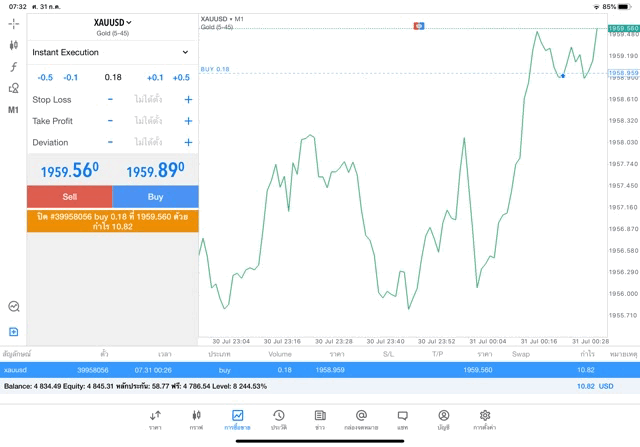
Task: Click the T/P column header
Action: (x=438, y=354)
